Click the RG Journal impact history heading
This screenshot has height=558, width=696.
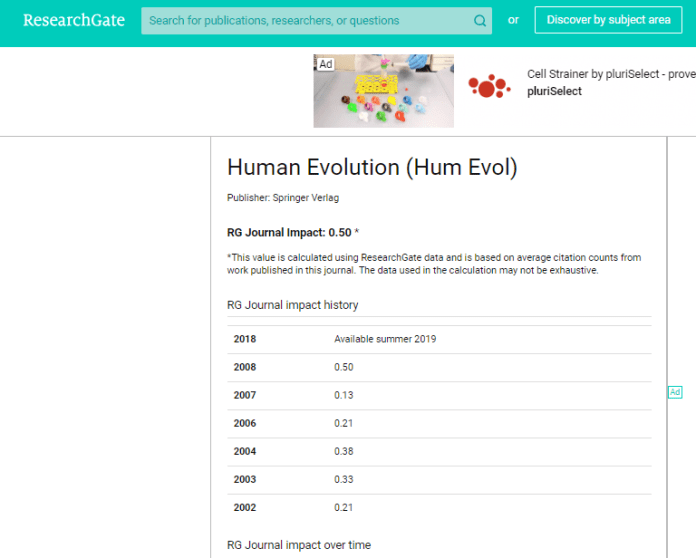pos(292,305)
